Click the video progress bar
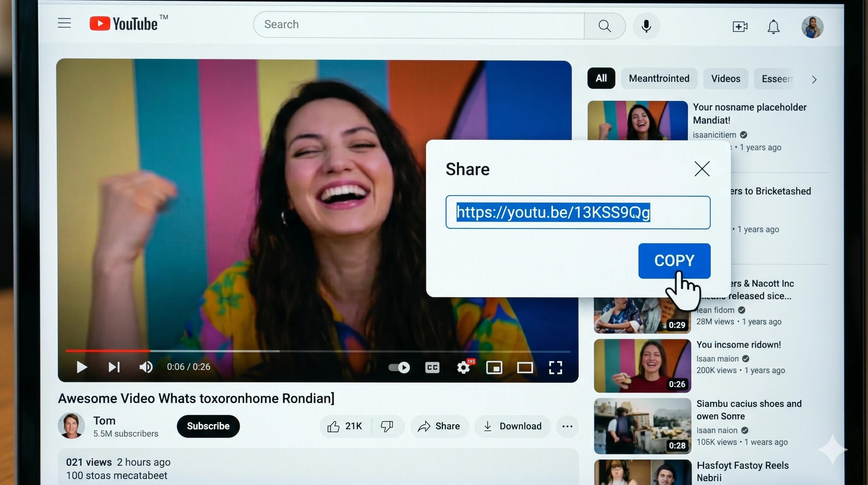The image size is (868, 485). click(318, 351)
